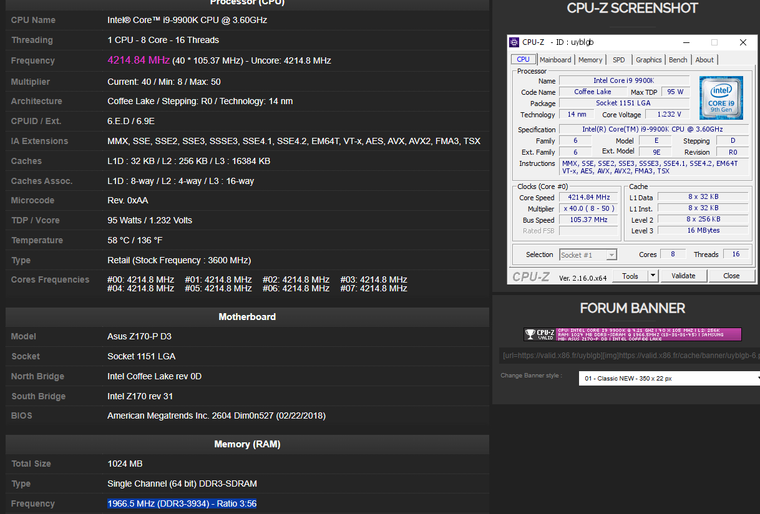Click the highlighted '1966.5 MHz (DDR3-3934) - Ratio 3:56'
The image size is (760, 514).
182,504
